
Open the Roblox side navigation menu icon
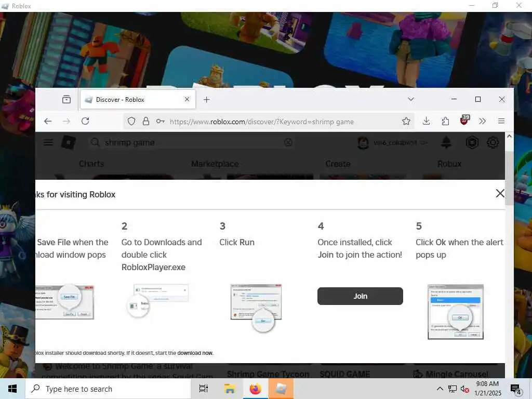(x=48, y=142)
